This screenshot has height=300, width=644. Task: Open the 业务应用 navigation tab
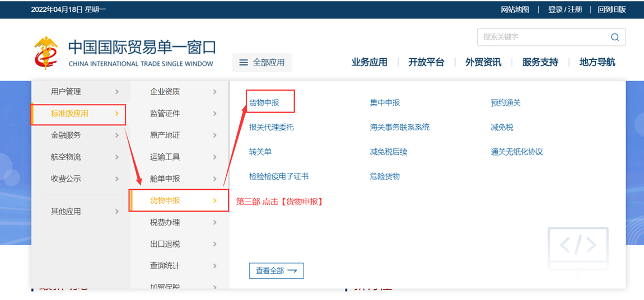(369, 62)
